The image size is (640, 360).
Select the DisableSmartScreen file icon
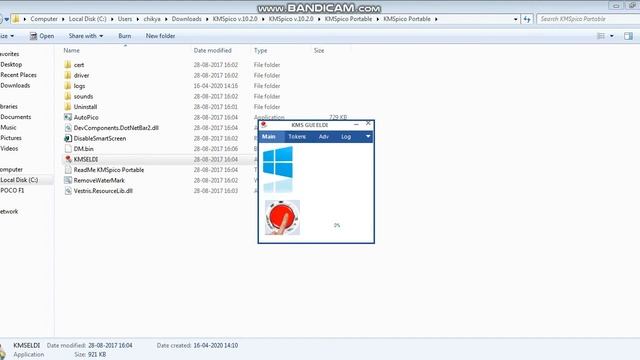point(68,138)
